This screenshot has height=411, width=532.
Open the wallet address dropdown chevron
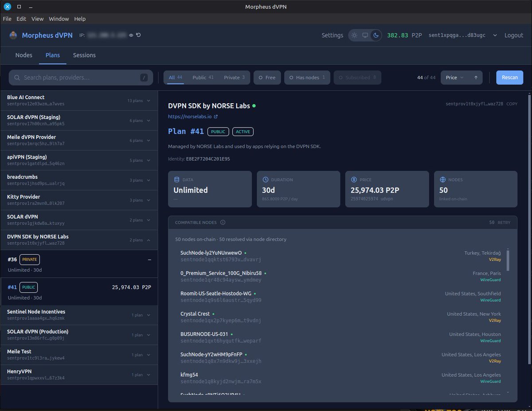[495, 35]
